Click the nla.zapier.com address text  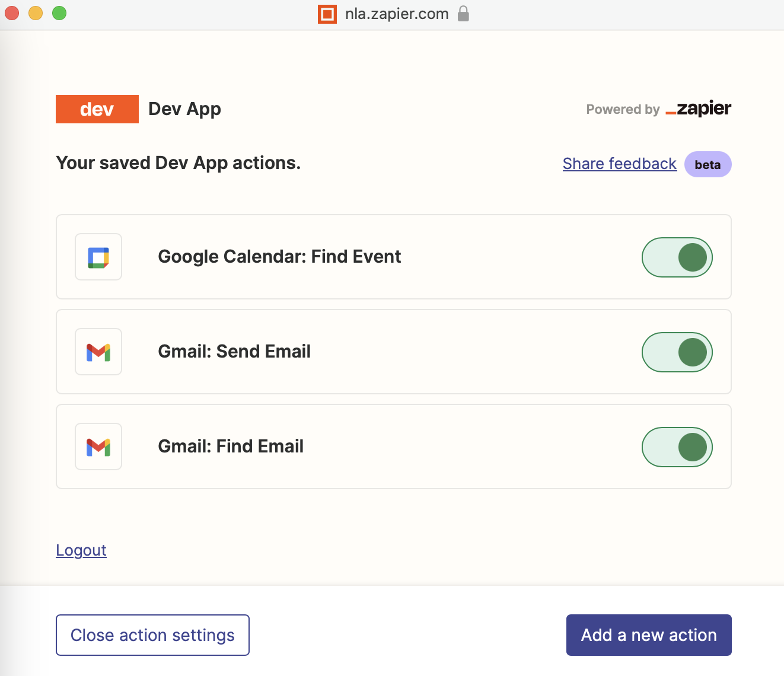397,14
